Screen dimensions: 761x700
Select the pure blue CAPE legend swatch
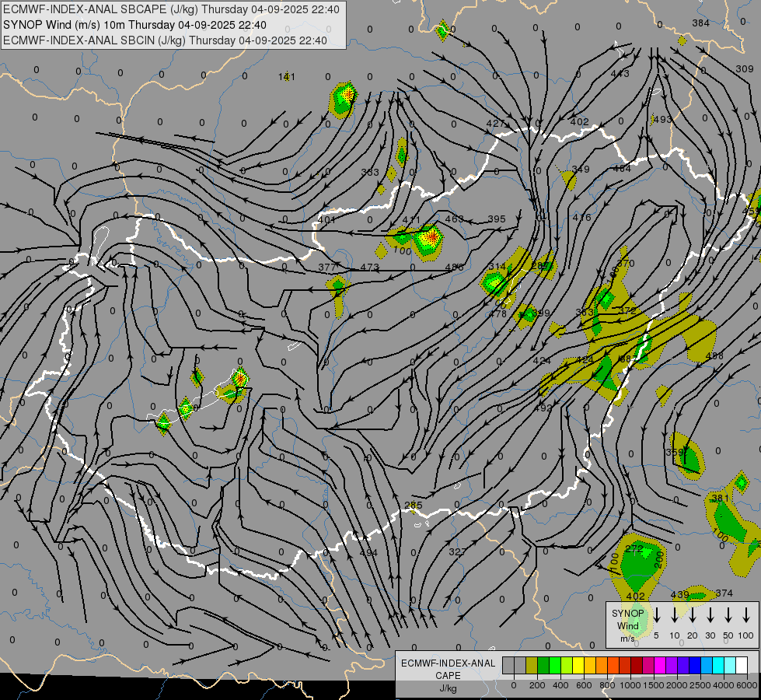click(x=695, y=665)
